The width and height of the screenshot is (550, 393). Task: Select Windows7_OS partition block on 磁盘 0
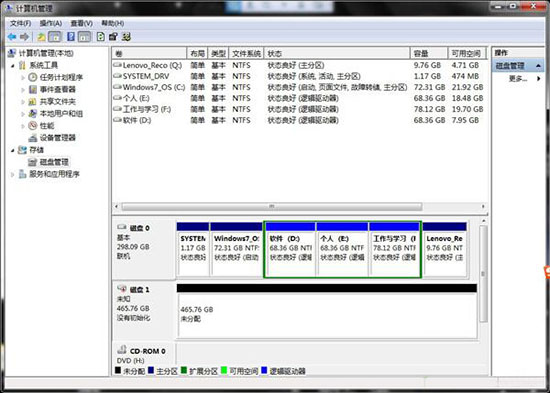tap(236, 249)
